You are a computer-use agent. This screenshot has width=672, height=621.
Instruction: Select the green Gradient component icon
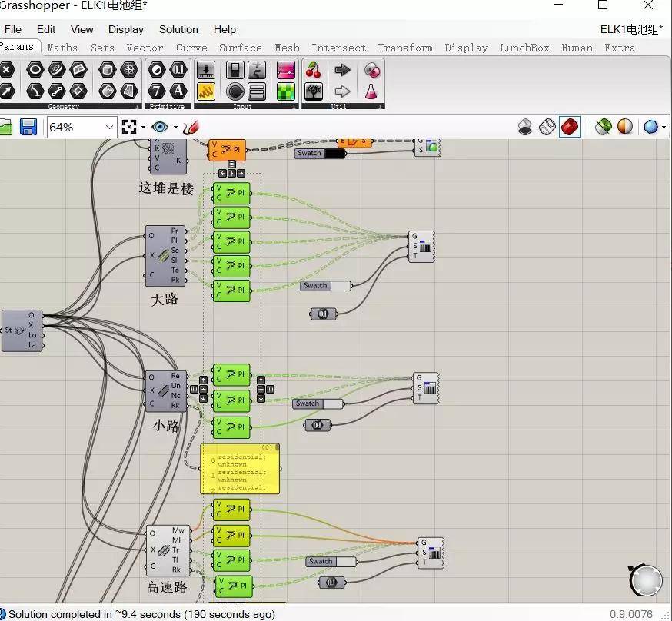[x=286, y=91]
